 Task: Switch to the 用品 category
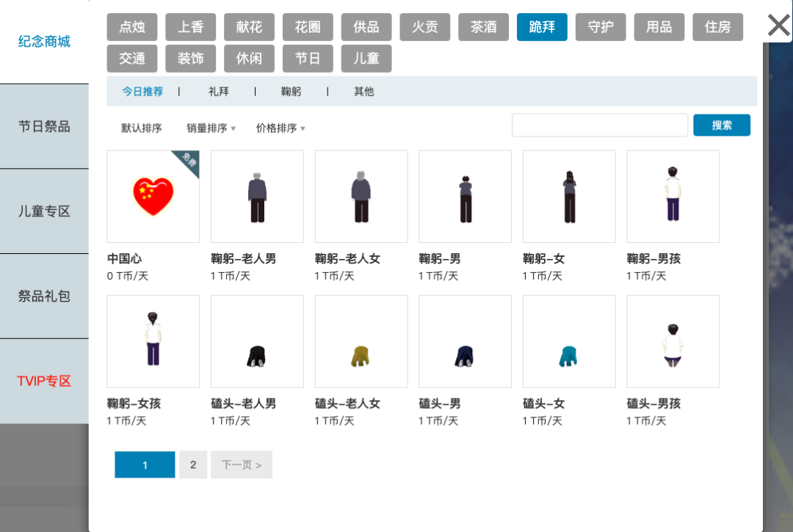tap(659, 26)
